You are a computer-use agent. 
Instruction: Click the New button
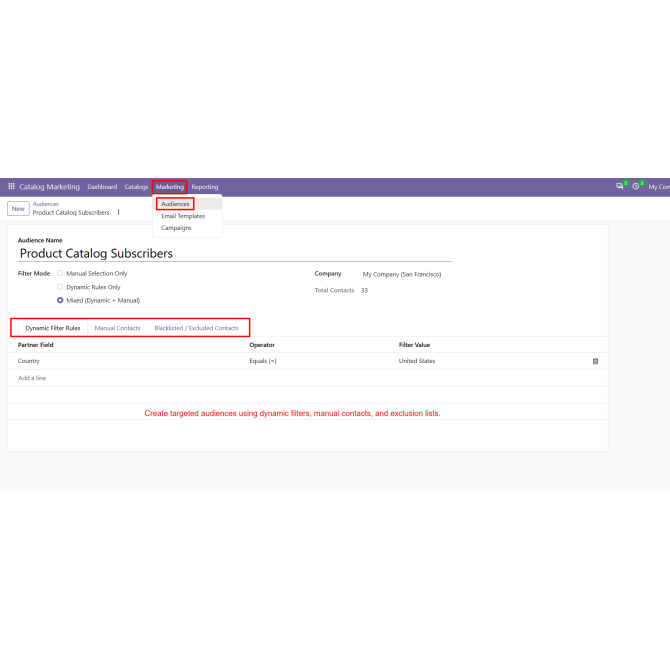click(x=18, y=209)
